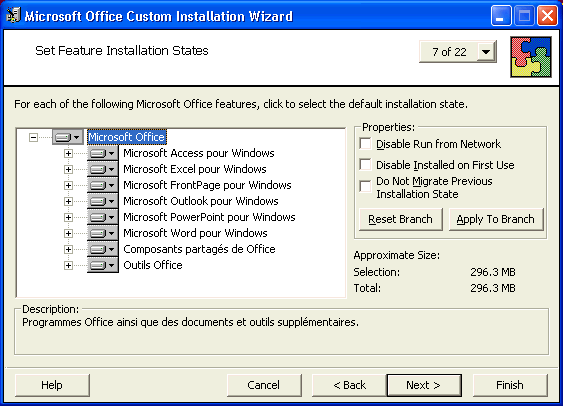Image resolution: width=563 pixels, height=406 pixels.
Task: Collapse the Microsoft Office root node
Action: pos(33,137)
